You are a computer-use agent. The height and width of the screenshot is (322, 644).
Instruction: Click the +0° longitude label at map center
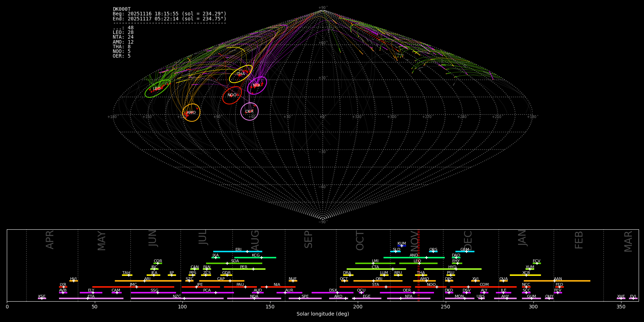(x=322, y=117)
